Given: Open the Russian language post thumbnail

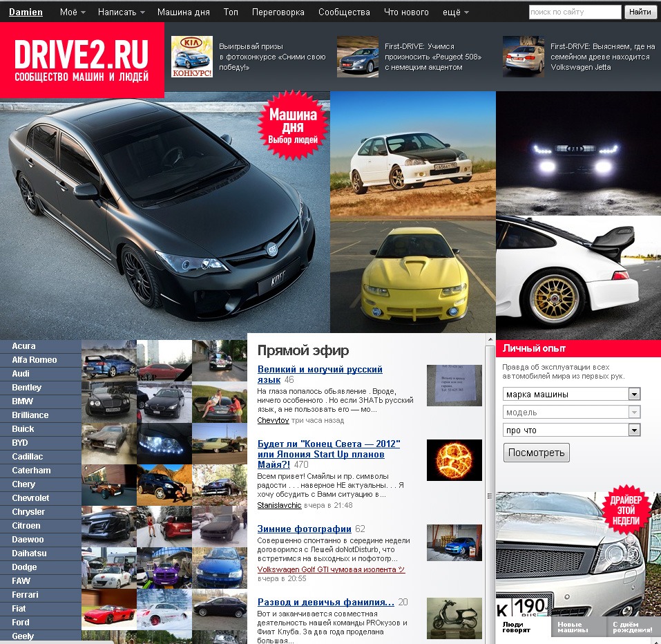Looking at the screenshot, I should [454, 386].
